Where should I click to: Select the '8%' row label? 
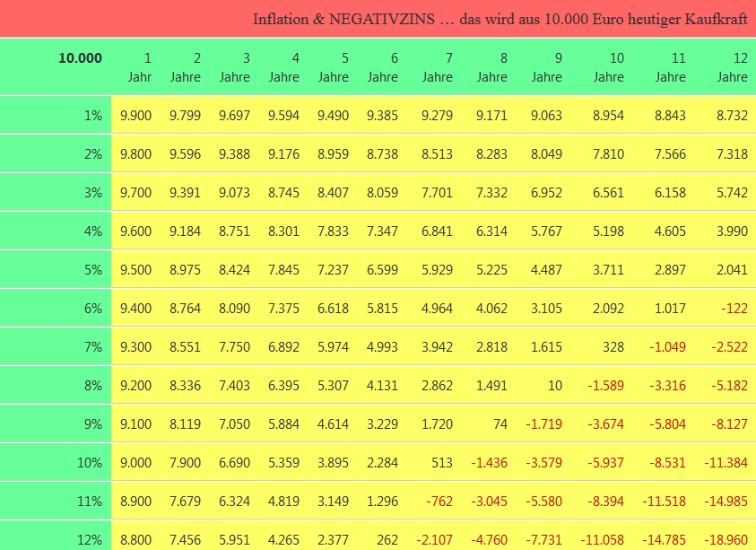click(93, 386)
